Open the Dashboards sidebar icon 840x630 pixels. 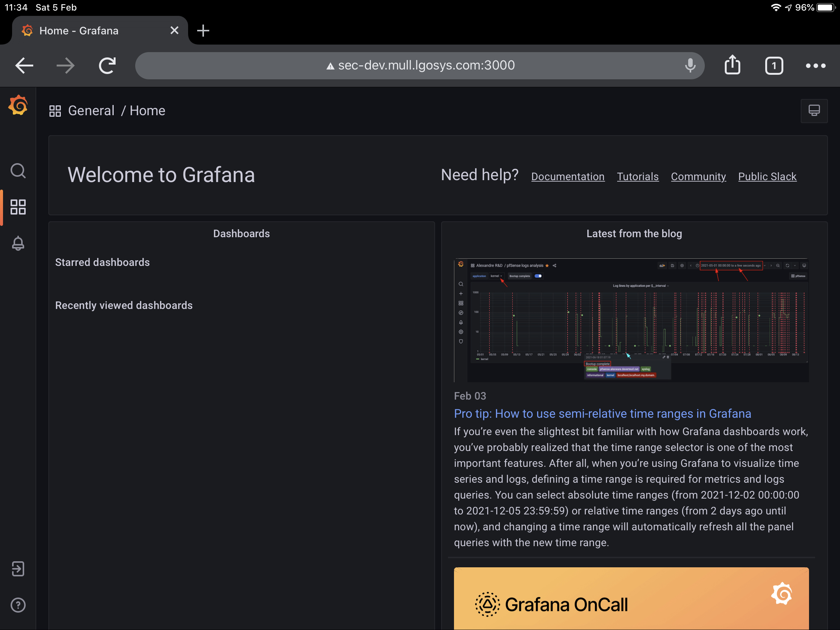(x=18, y=207)
